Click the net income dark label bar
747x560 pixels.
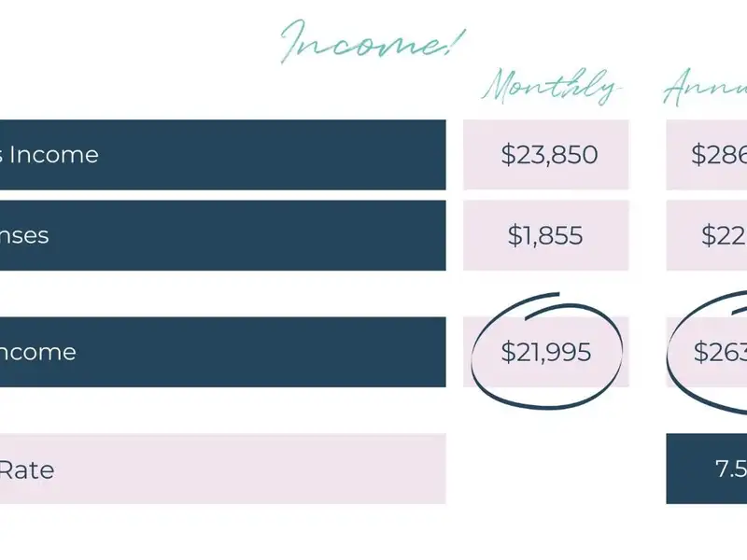pyautogui.click(x=223, y=352)
